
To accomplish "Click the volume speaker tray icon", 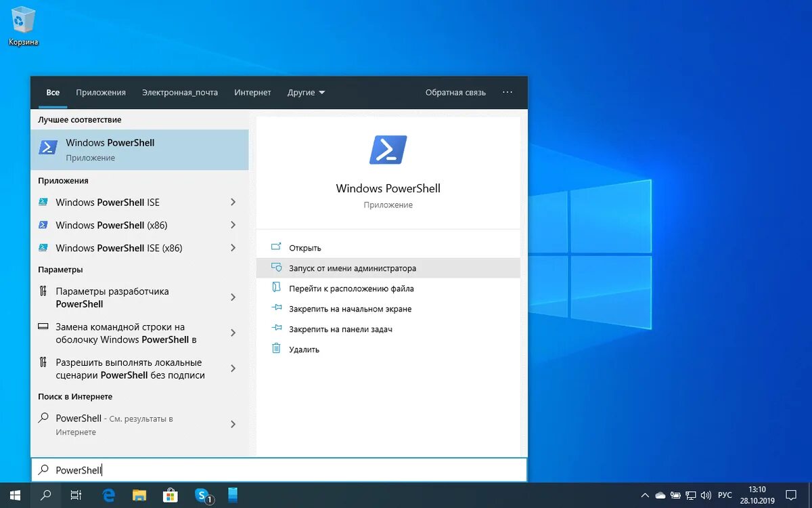I will 706,496.
